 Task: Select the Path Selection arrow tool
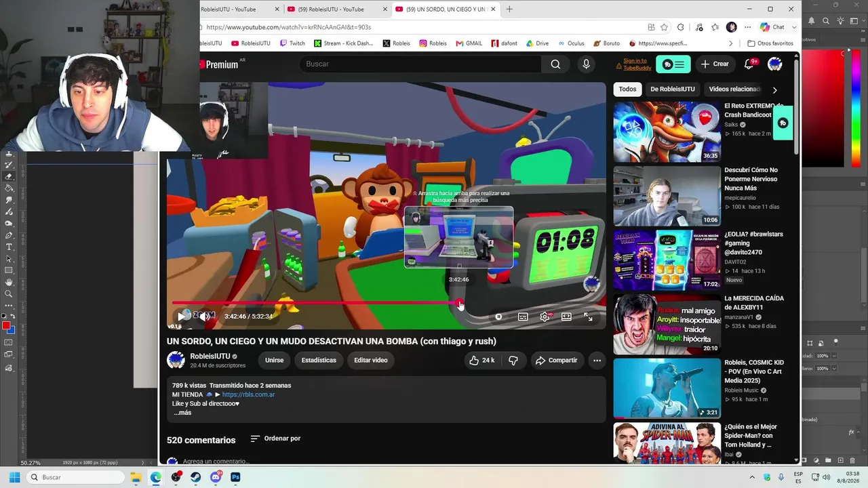coord(9,259)
